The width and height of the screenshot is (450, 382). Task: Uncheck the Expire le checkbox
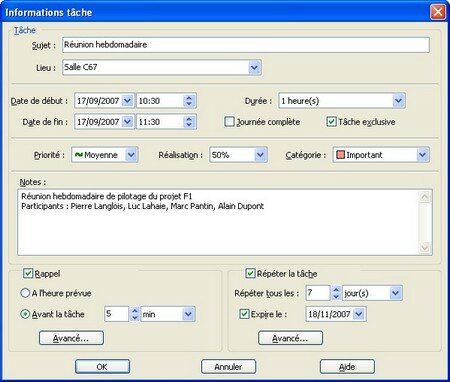[244, 314]
